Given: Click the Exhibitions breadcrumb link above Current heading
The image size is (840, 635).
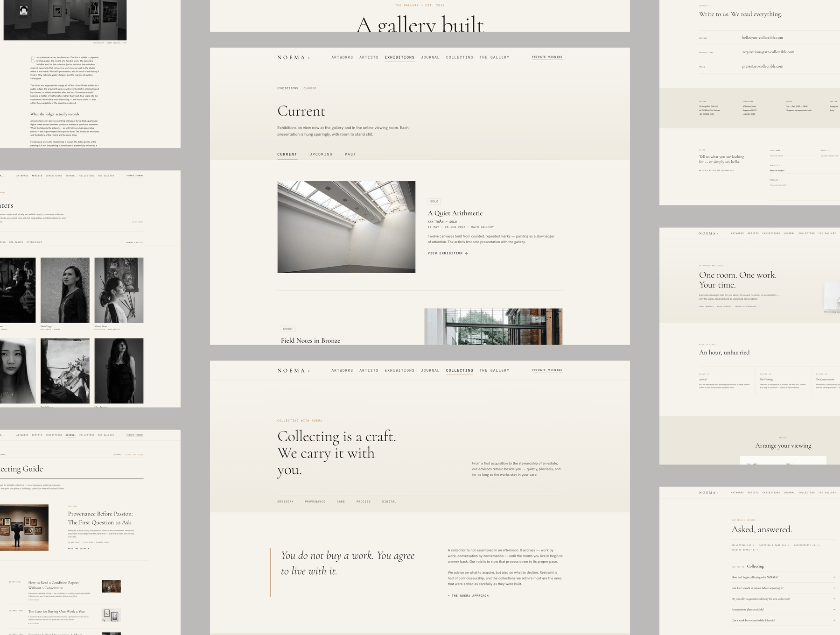Looking at the screenshot, I should click(287, 88).
